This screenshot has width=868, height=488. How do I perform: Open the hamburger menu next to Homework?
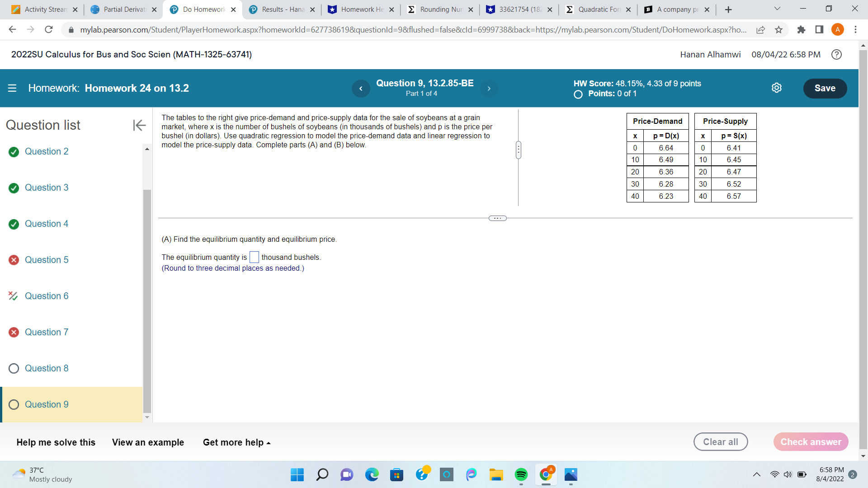point(12,88)
